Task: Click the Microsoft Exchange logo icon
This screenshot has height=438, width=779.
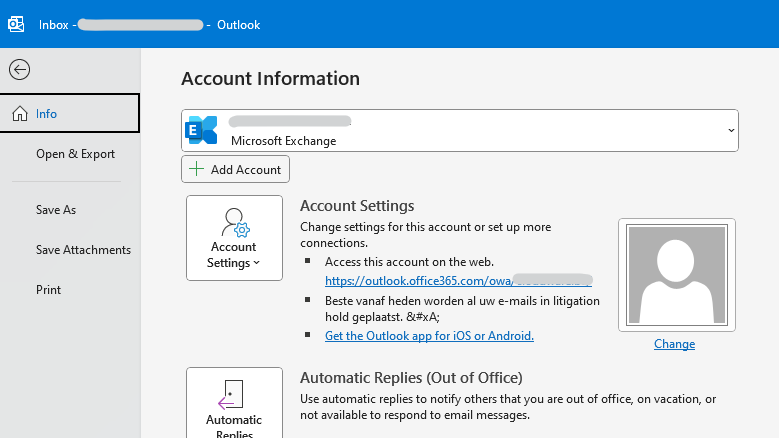Action: tap(203, 130)
